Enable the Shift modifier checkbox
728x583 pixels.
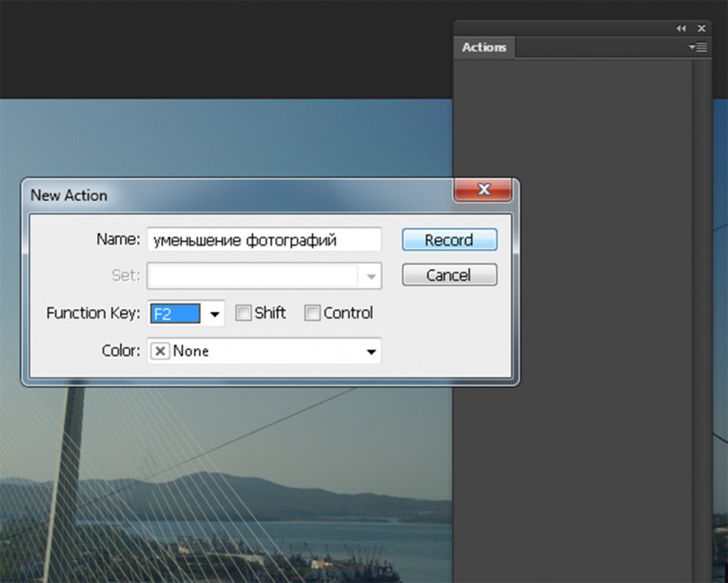[243, 314]
